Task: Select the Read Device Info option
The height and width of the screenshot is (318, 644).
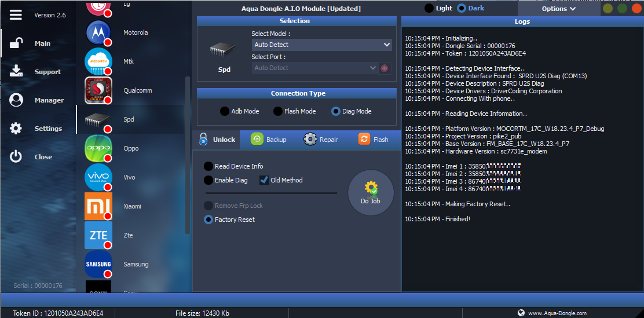Action: 234,166
